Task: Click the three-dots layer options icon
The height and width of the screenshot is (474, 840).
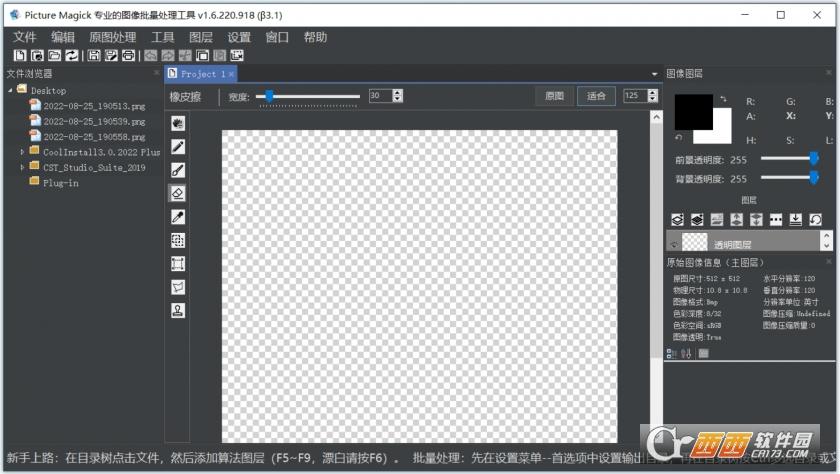Action: [776, 220]
